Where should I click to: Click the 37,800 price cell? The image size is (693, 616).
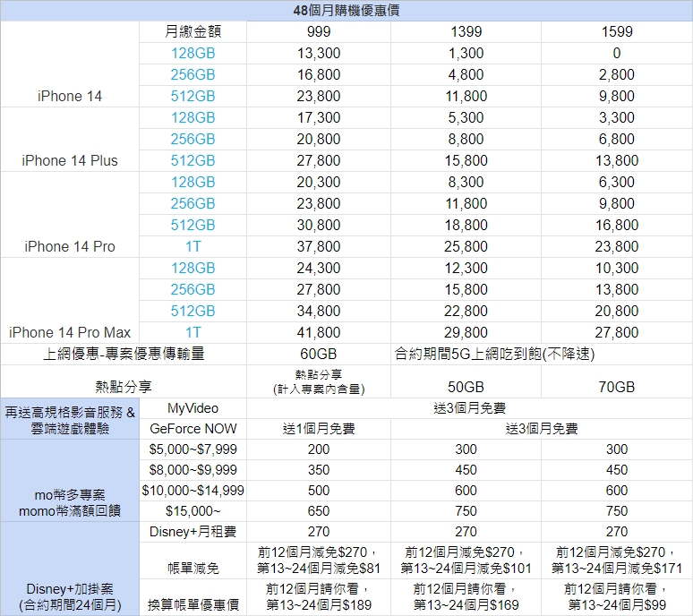pyautogui.click(x=319, y=246)
